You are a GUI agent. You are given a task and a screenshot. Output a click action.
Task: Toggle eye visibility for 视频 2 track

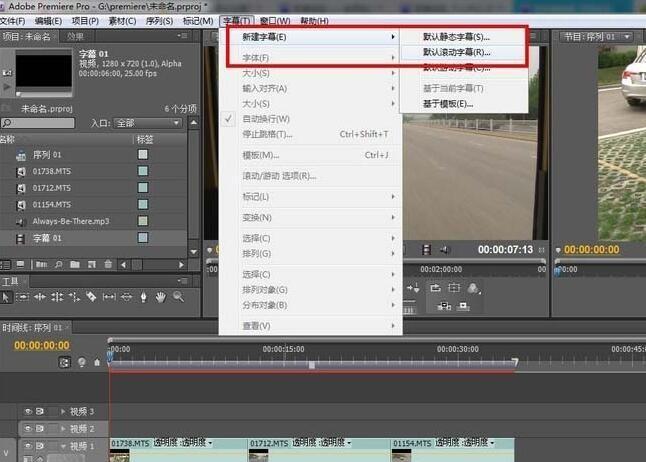coord(28,429)
